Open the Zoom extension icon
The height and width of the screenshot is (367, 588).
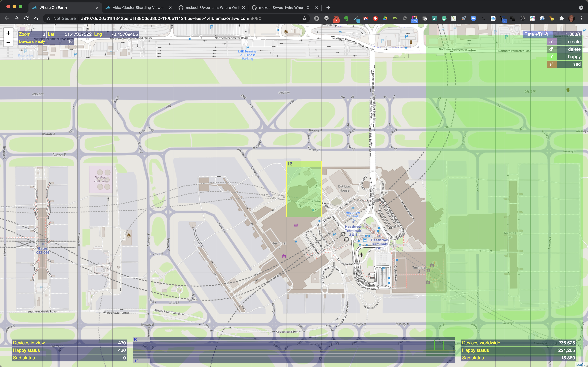coord(473,19)
